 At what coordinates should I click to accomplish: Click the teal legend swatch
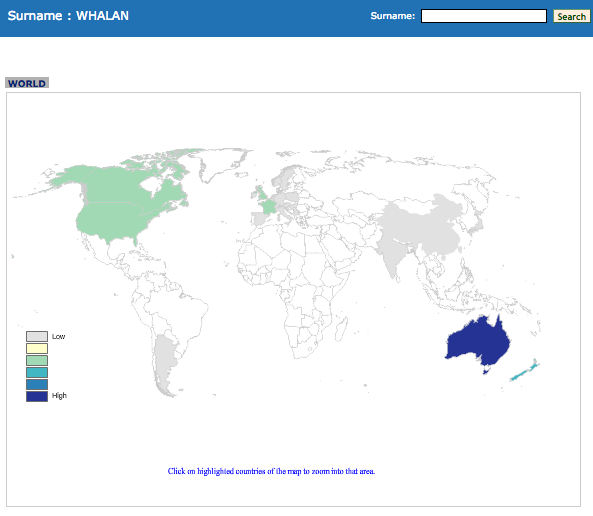tap(37, 372)
